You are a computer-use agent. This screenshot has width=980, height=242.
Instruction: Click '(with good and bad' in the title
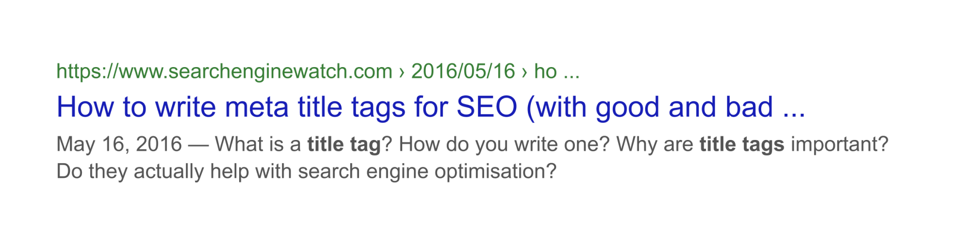[x=650, y=107]
